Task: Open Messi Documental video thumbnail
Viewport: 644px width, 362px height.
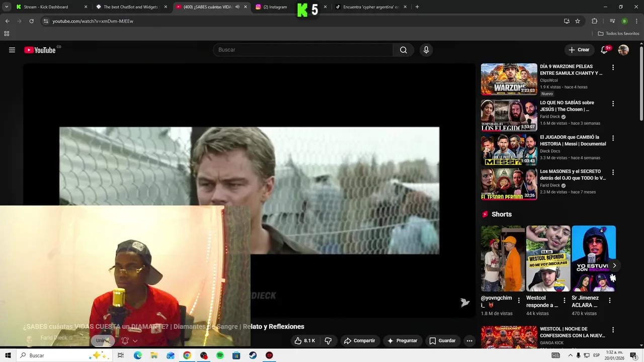Action: (x=509, y=149)
